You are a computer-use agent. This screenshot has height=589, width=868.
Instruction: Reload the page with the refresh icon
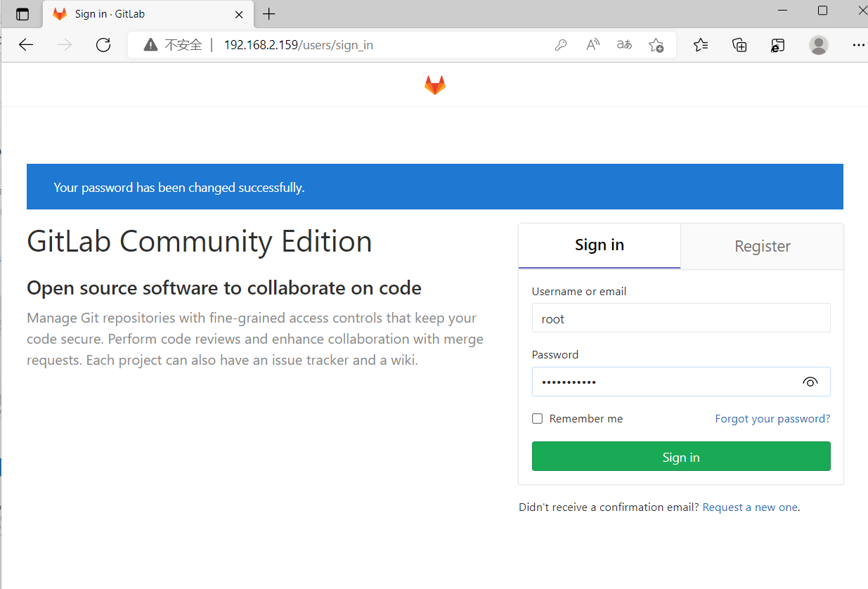[x=103, y=45]
